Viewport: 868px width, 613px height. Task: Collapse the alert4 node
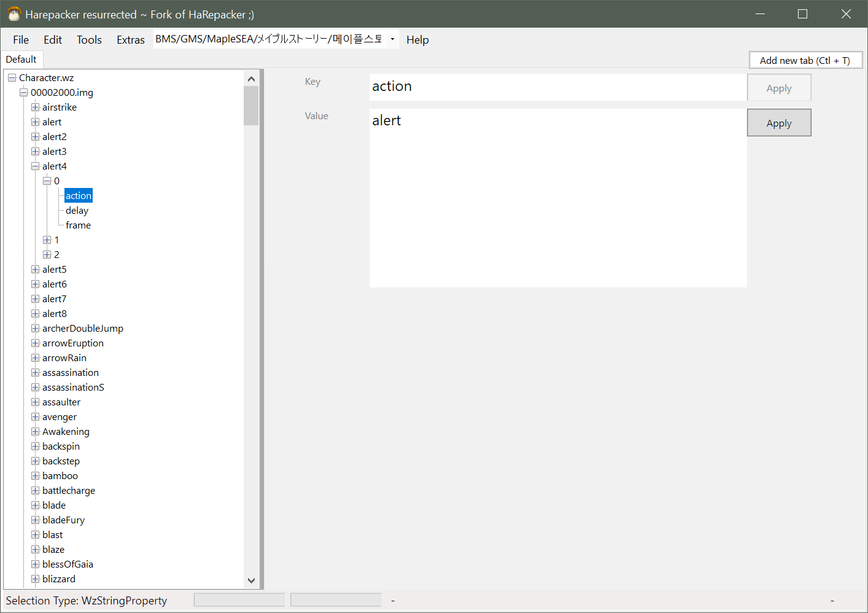[x=35, y=166]
